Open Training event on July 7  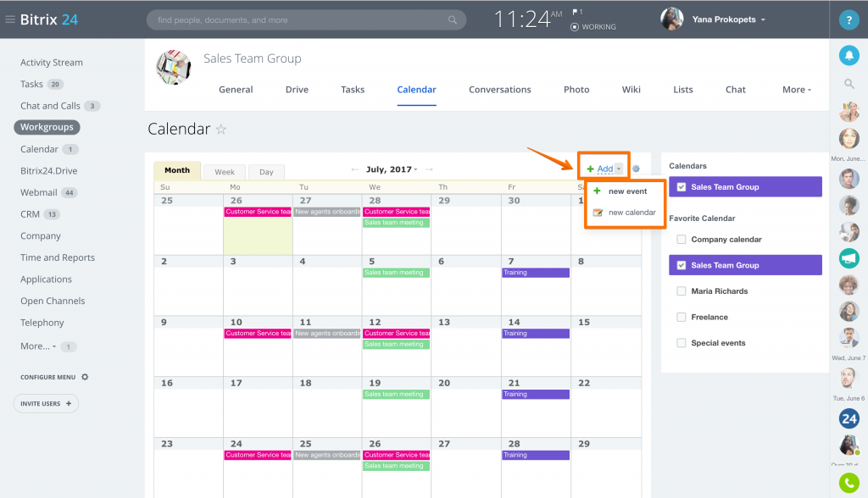point(536,272)
